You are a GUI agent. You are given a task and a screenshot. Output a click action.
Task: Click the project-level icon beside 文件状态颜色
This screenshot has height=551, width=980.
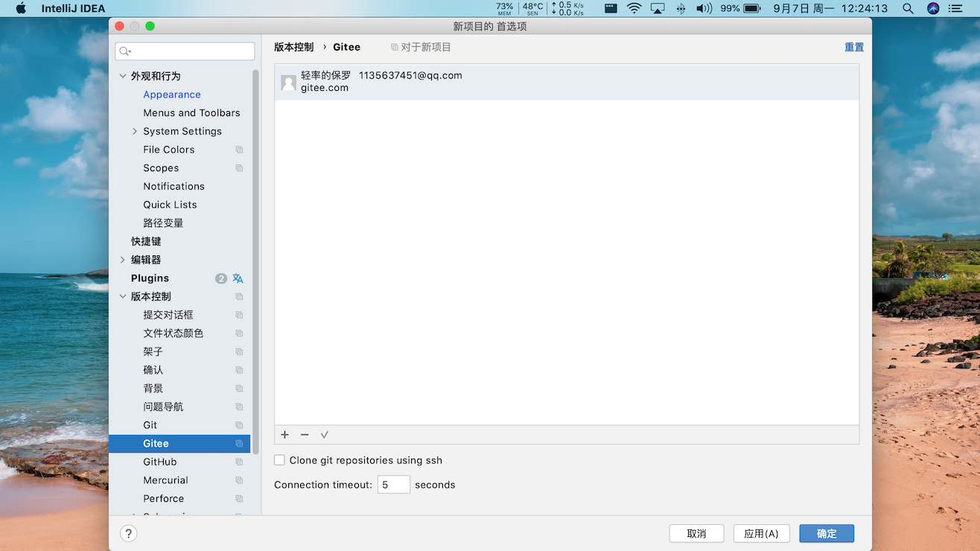pos(239,334)
